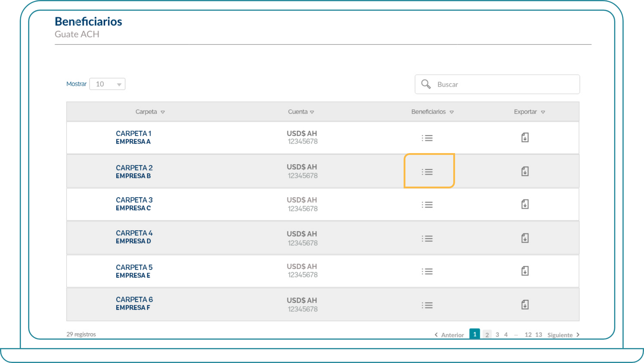This screenshot has height=363, width=644.
Task: Click account 12345678 in CARPETA 4 row
Action: [303, 243]
